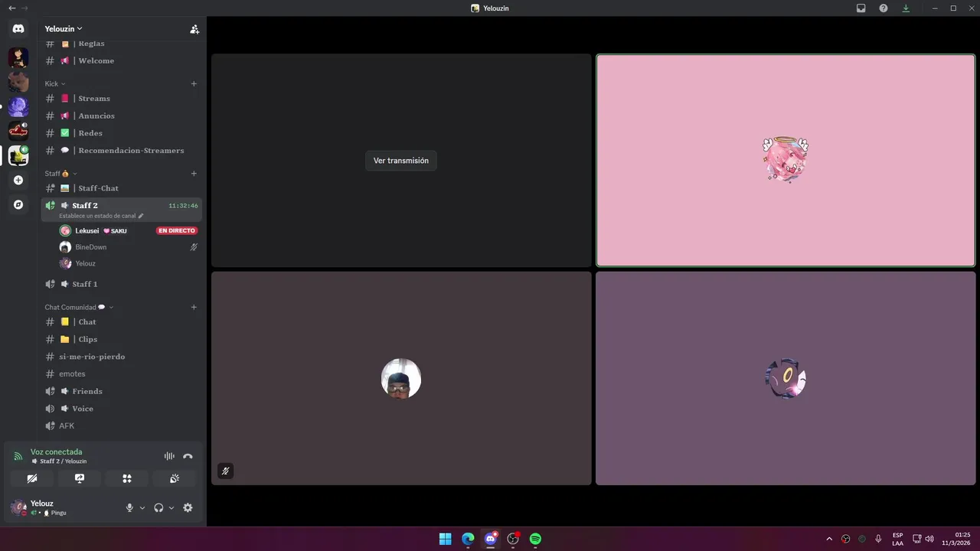Open Spotify from the taskbar

point(535,539)
